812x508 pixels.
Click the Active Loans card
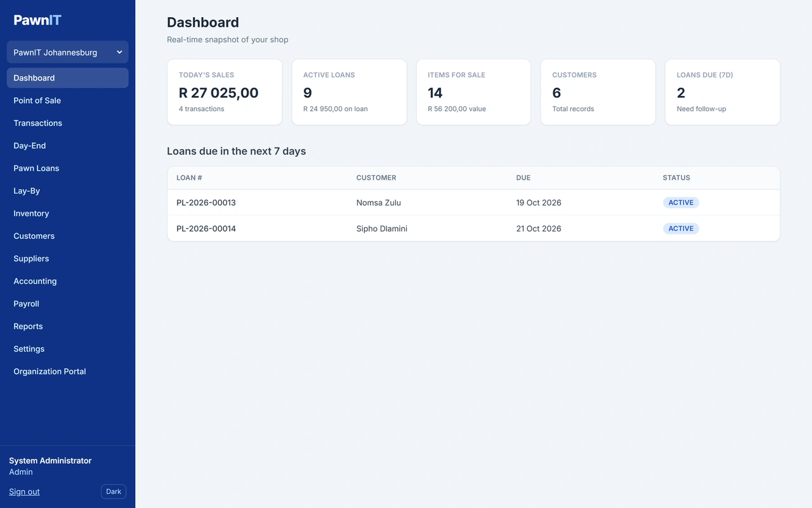tap(349, 92)
